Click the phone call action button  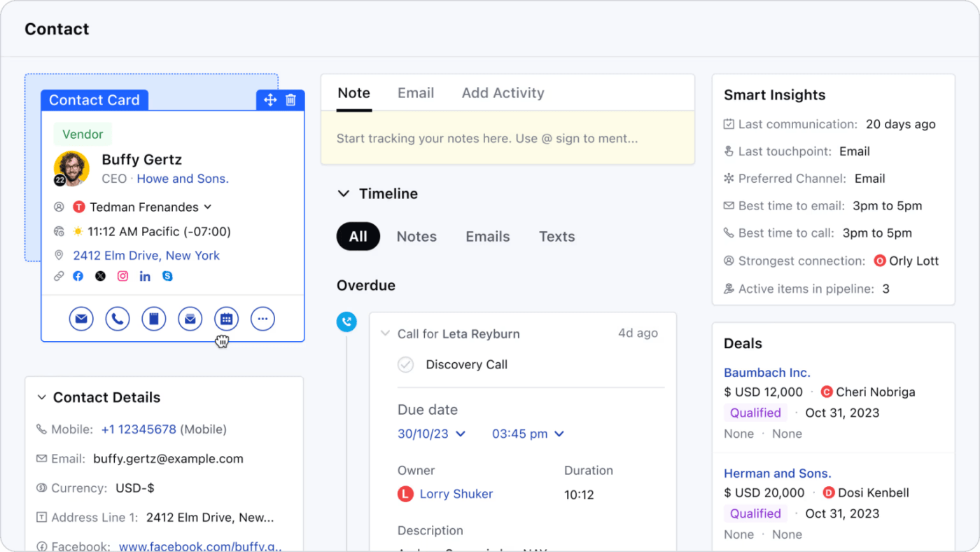coord(118,319)
